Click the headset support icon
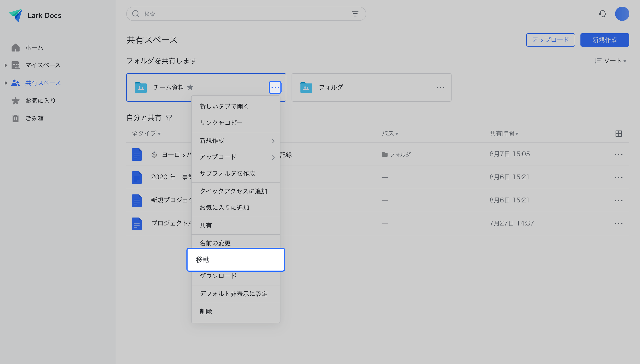 point(602,14)
